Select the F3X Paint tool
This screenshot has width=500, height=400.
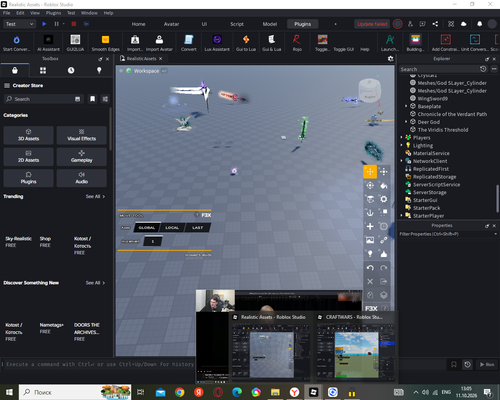(x=384, y=185)
